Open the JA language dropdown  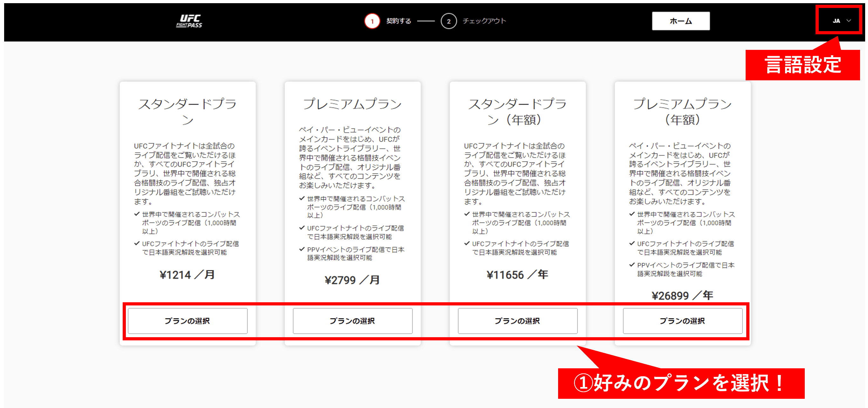tap(841, 21)
